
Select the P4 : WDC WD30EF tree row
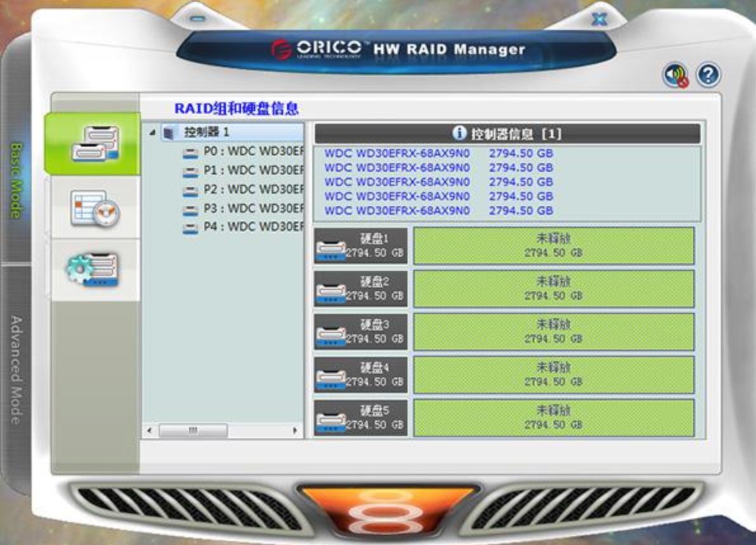point(244,227)
